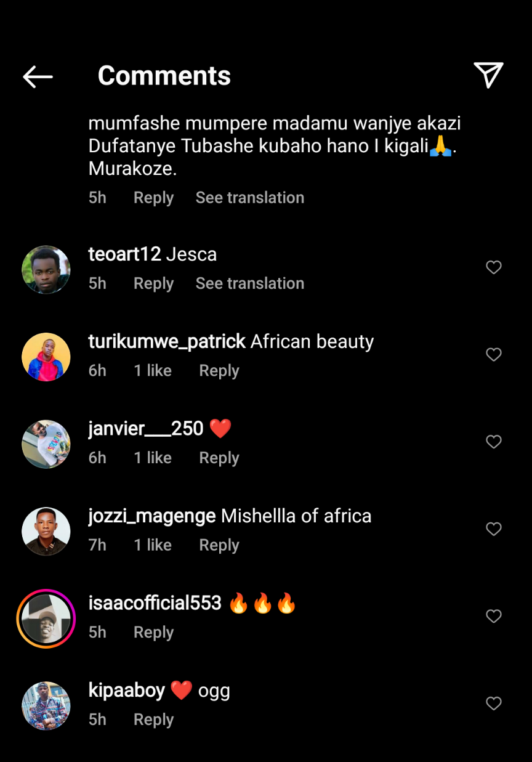
Task: Like turikumwe_patrick's comment heart
Action: click(x=494, y=354)
